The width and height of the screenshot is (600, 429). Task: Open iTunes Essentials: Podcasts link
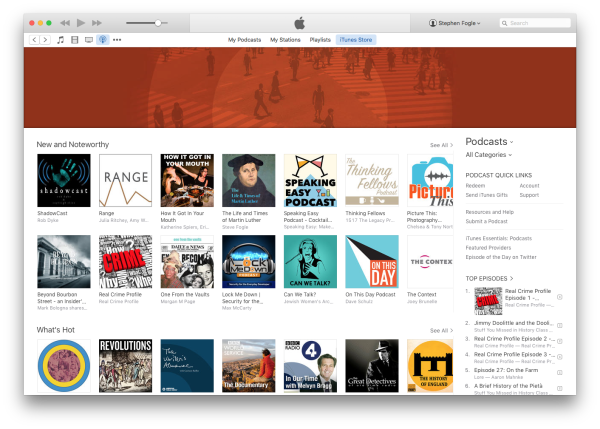499,238
